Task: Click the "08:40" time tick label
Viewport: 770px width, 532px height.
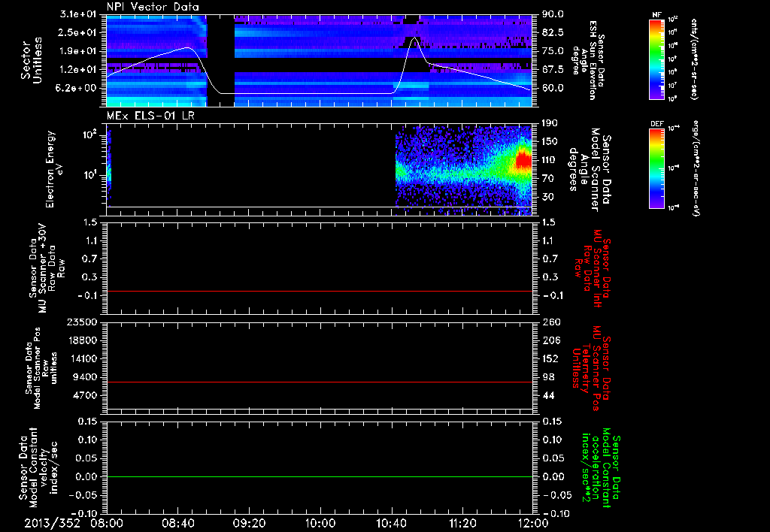Action: click(177, 523)
